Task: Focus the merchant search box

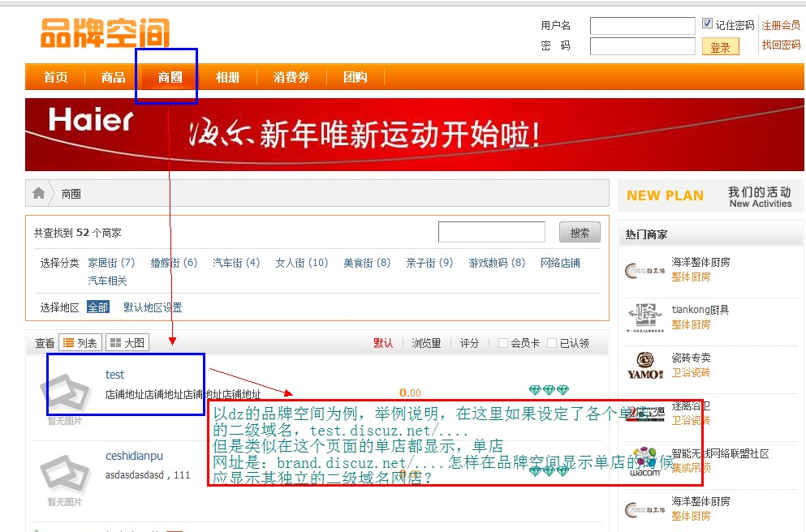Action: 491,232
